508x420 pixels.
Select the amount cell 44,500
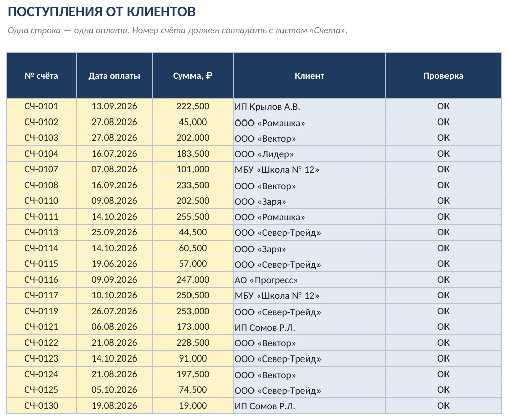193,232
